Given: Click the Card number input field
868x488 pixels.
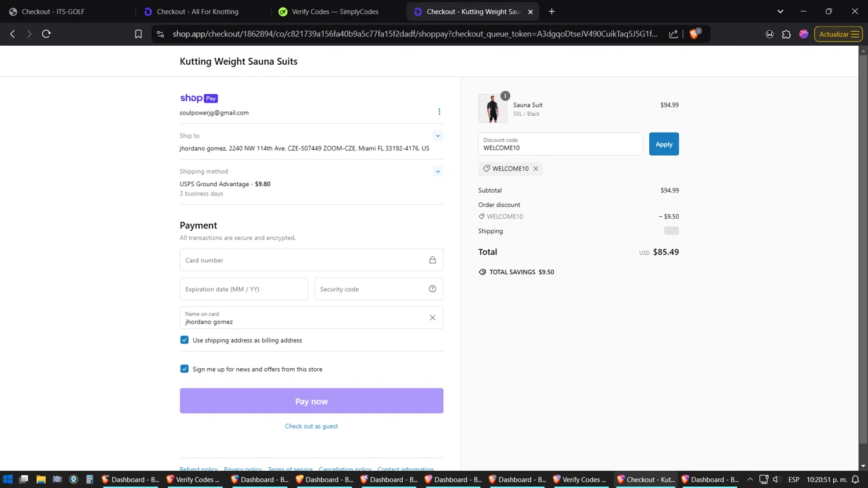Looking at the screenshot, I should point(311,260).
